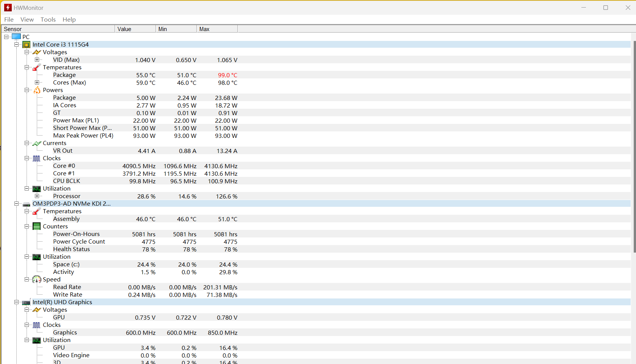
Task: Click the GPU Utilization monitor icon
Action: (x=37, y=340)
